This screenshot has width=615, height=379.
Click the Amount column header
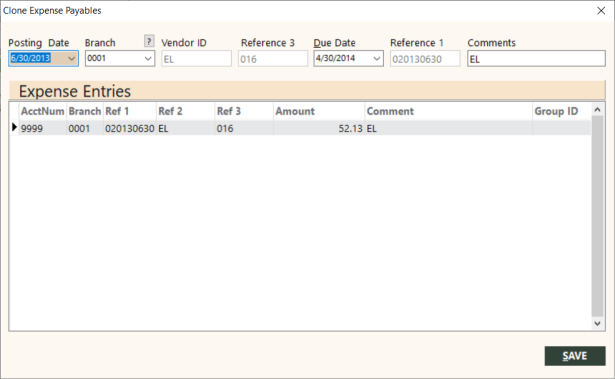click(319, 111)
